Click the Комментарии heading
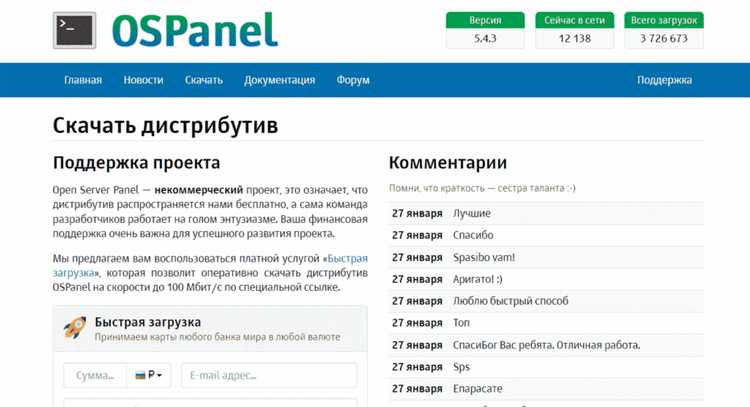This screenshot has width=750, height=407. point(448,163)
